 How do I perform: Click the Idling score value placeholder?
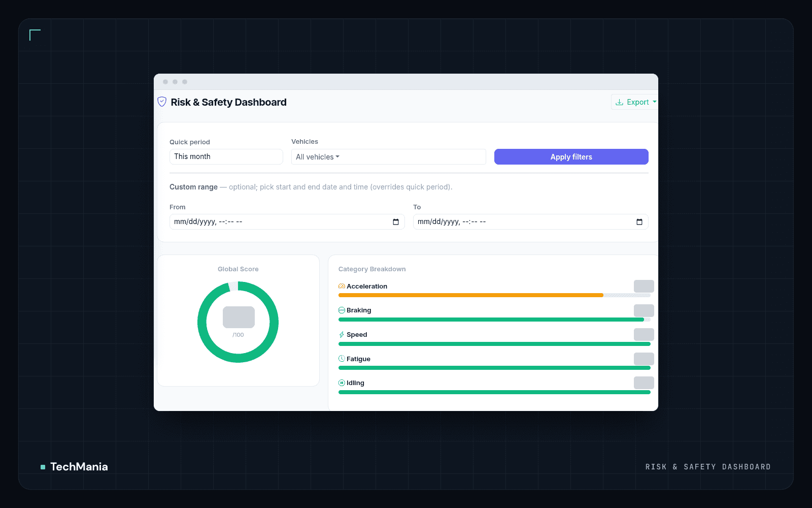644,383
